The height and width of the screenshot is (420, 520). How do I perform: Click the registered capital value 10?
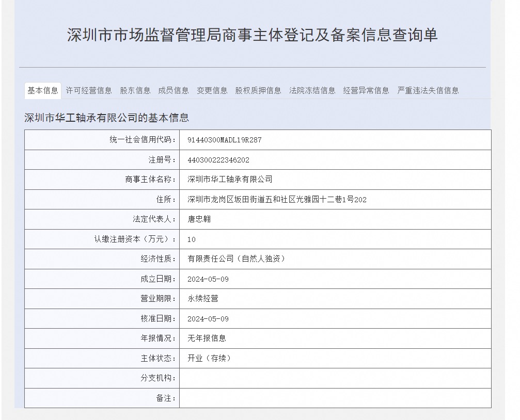click(192, 239)
